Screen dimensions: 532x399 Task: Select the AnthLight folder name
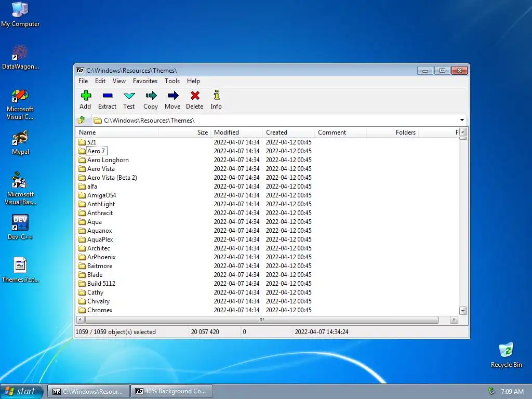(101, 204)
